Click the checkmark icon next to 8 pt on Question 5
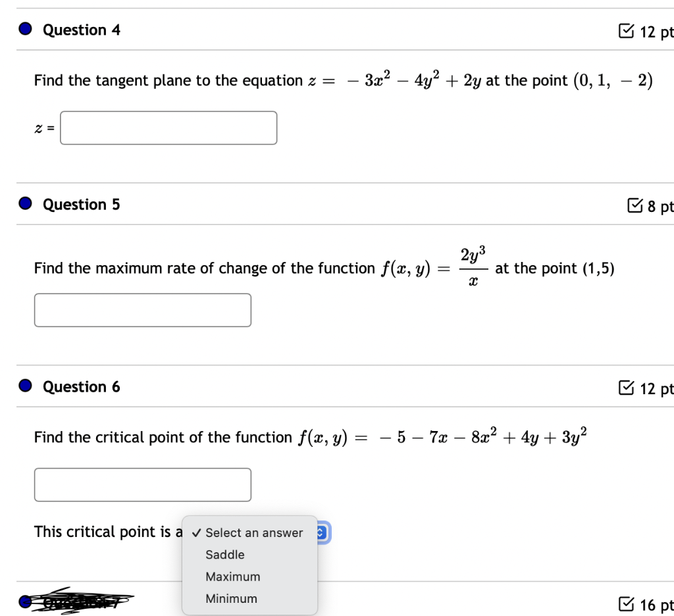Image resolution: width=674 pixels, height=616 pixels. pyautogui.click(x=635, y=205)
